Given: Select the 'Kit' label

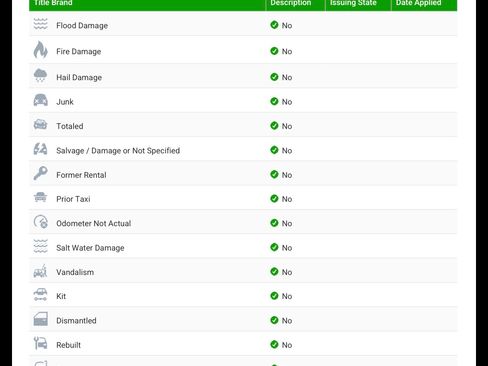Looking at the screenshot, I should (x=61, y=296).
